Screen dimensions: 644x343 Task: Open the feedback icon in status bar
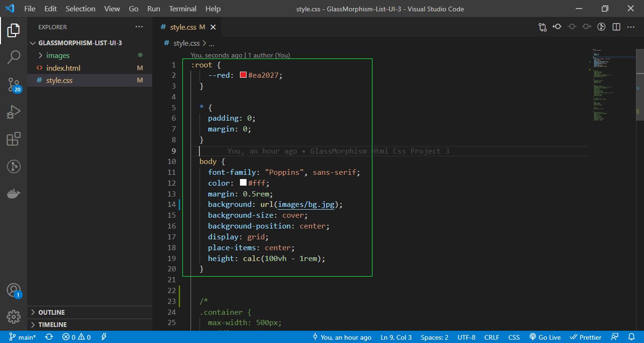[x=614, y=337]
